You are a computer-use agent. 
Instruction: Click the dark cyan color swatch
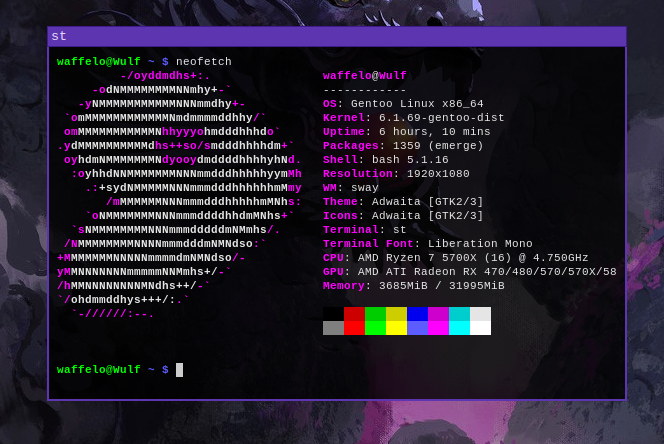(x=459, y=314)
